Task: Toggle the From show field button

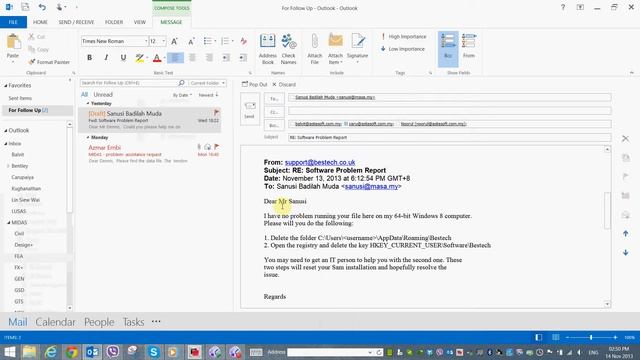Action: coord(469,49)
